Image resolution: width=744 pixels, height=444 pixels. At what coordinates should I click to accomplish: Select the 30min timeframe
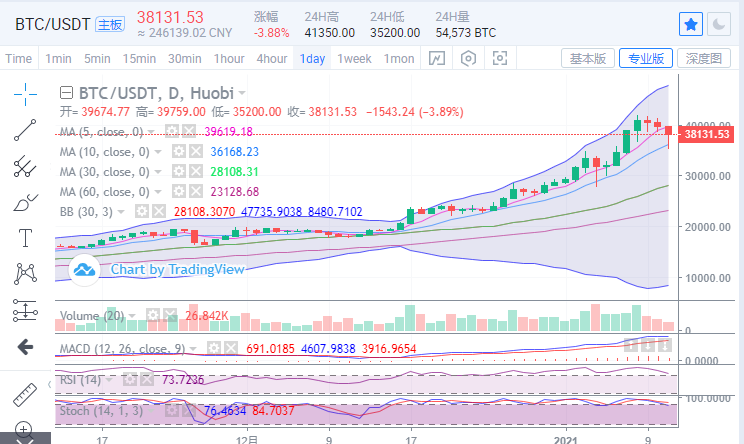(x=185, y=58)
